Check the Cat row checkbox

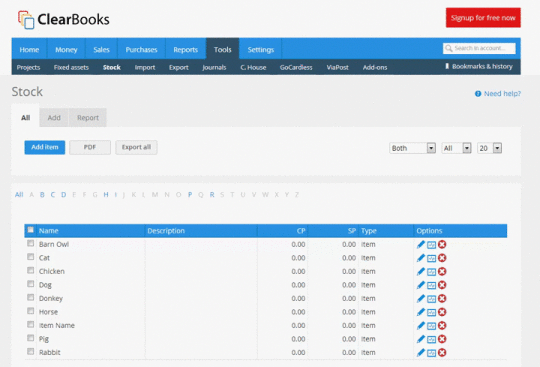[x=31, y=256]
